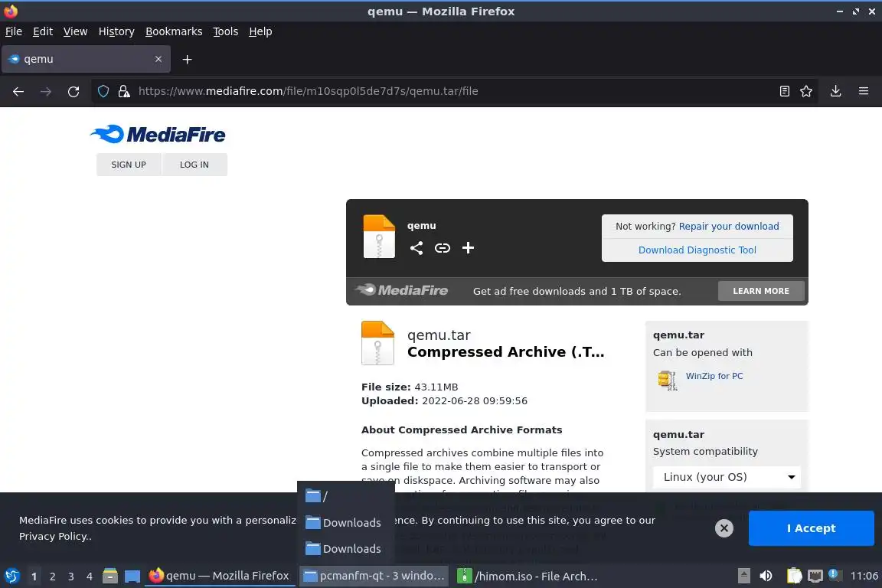Go back to the previous page
Screen dimensions: 882x588
(x=18, y=91)
